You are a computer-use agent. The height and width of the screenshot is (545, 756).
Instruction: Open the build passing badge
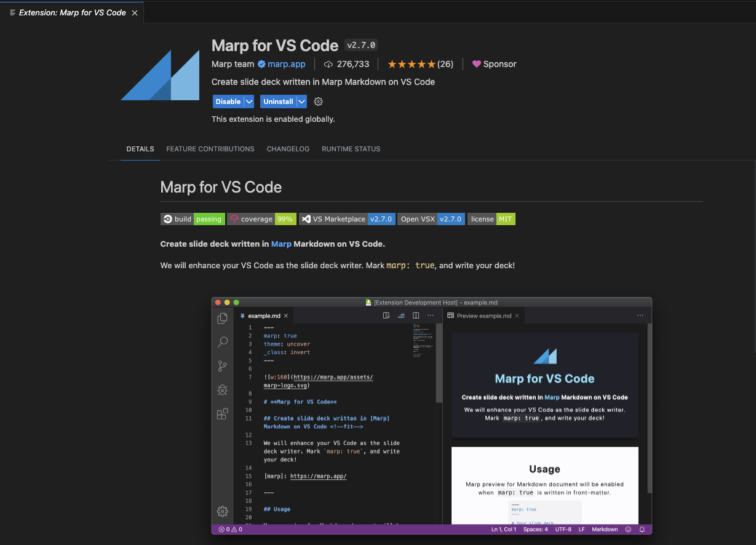point(192,219)
